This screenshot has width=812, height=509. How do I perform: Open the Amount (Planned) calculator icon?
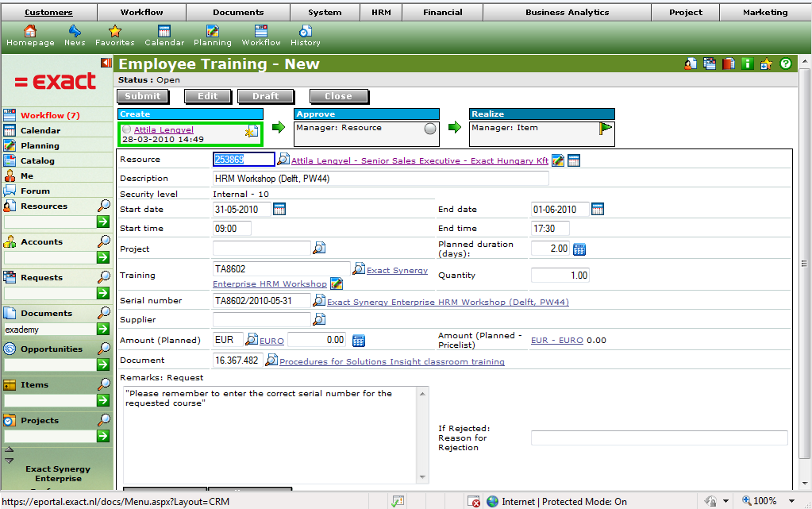click(358, 341)
